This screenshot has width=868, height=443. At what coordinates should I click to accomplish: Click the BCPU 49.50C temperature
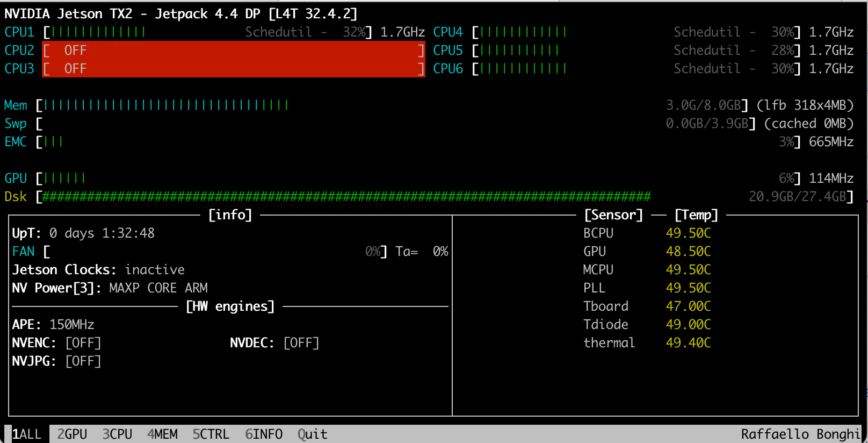(x=689, y=233)
